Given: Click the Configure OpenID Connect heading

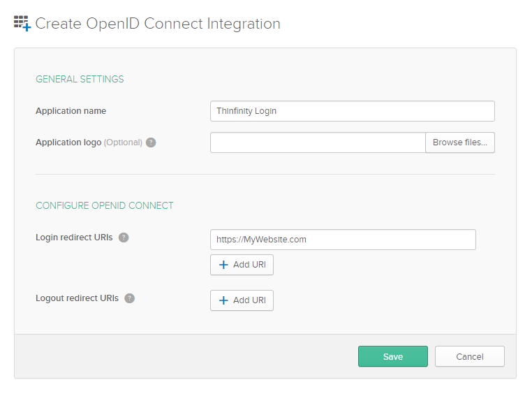Looking at the screenshot, I should (105, 205).
